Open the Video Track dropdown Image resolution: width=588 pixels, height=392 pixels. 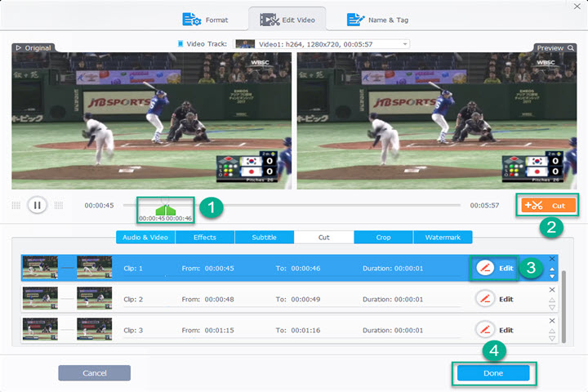(x=322, y=44)
